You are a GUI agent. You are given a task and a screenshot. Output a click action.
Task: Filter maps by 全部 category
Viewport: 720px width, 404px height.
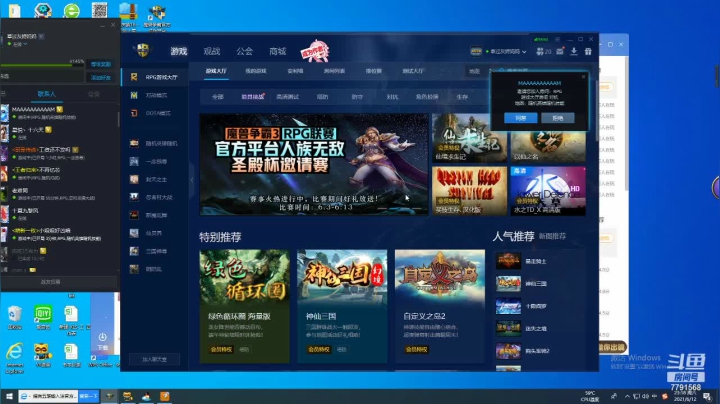(218, 97)
